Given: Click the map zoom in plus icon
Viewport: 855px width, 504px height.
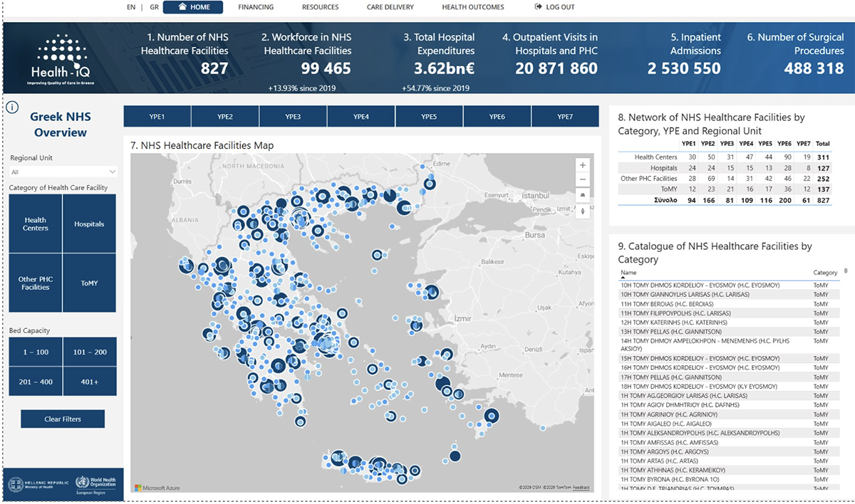Looking at the screenshot, I should pyautogui.click(x=583, y=165).
